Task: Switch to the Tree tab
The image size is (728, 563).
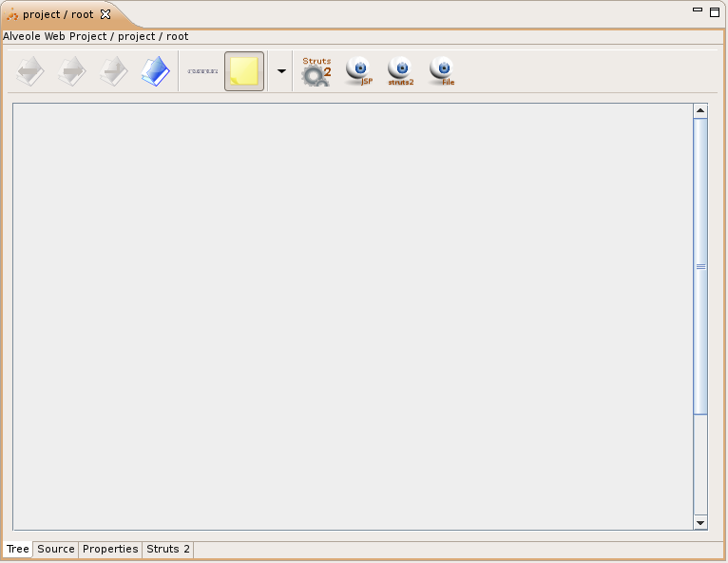Action: coord(17,550)
